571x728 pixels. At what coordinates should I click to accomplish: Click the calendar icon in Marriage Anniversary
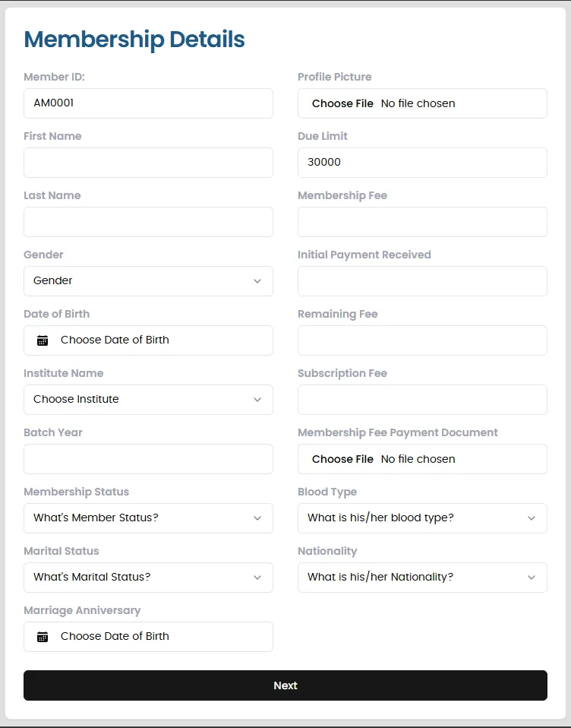43,637
